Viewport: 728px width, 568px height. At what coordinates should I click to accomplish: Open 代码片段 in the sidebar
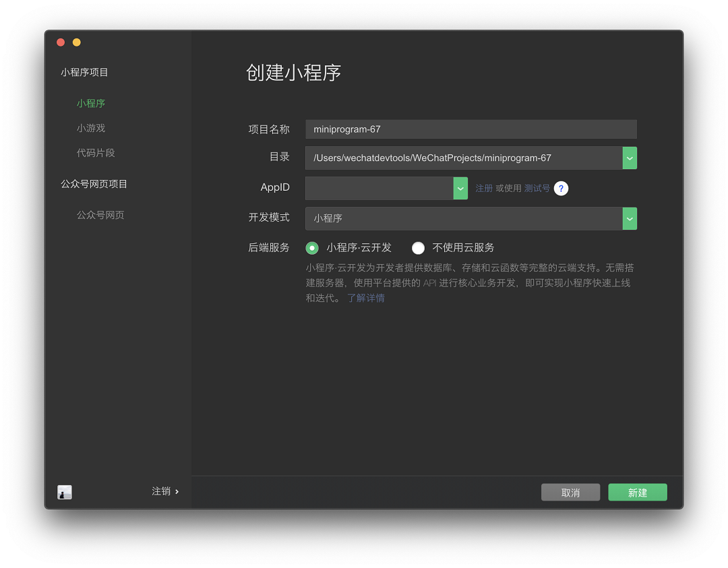pyautogui.click(x=96, y=153)
